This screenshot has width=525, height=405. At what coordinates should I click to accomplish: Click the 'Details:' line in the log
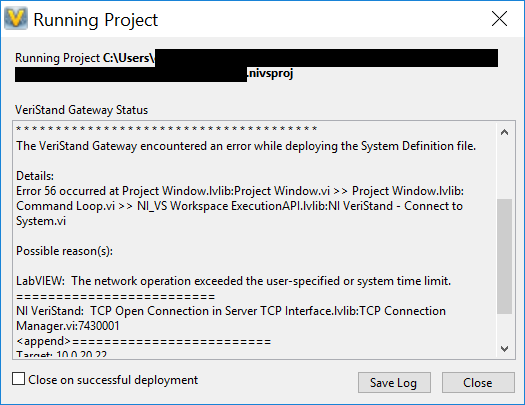35,176
